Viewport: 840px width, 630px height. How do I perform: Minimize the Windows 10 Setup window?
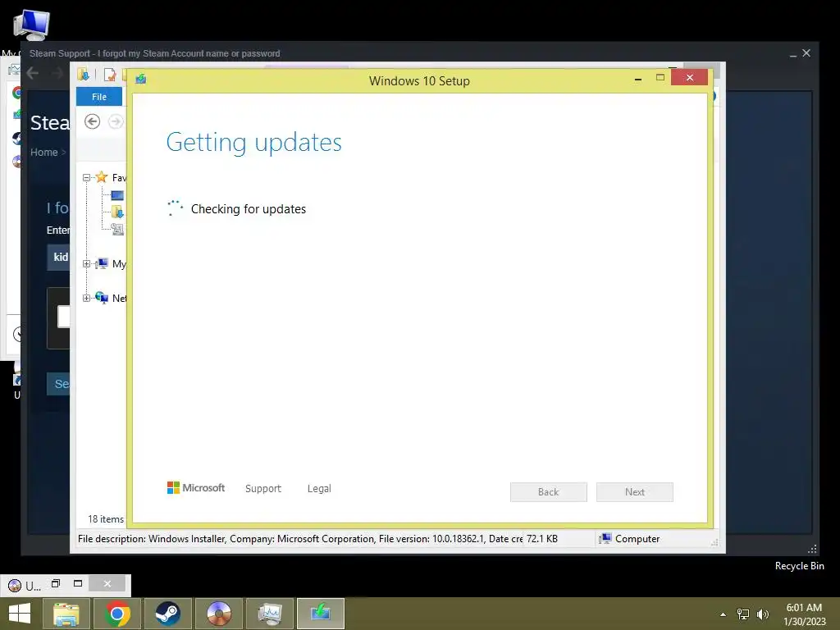click(x=637, y=80)
